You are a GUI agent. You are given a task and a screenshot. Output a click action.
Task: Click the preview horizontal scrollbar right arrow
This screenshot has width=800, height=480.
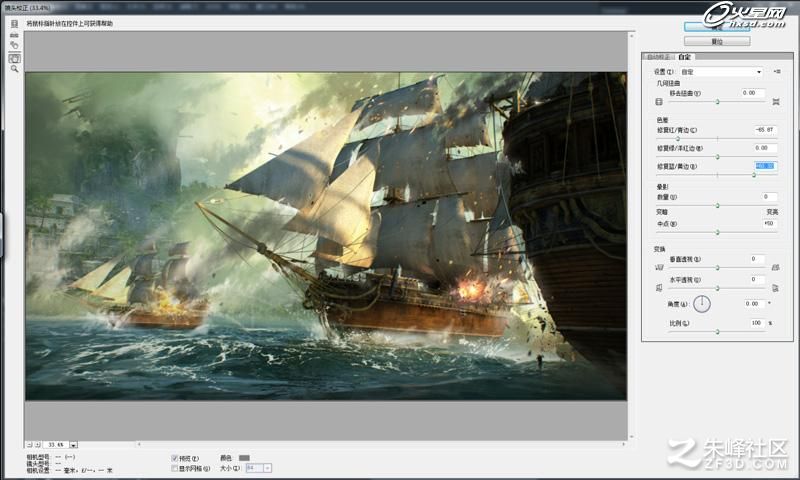(x=623, y=444)
